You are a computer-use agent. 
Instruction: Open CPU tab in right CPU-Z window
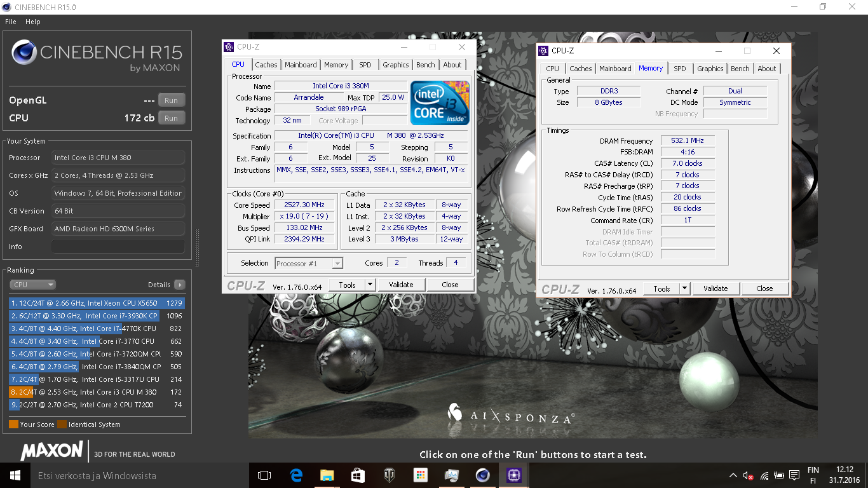553,69
